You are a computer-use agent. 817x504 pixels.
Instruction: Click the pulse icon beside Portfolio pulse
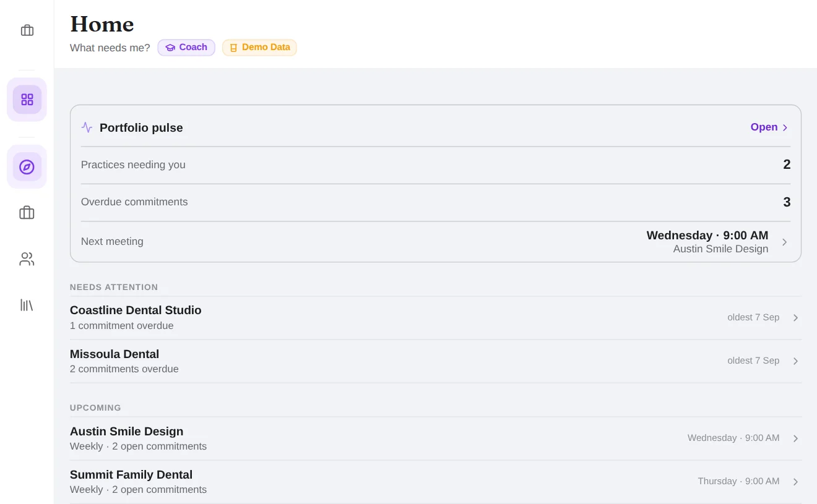[x=87, y=127]
